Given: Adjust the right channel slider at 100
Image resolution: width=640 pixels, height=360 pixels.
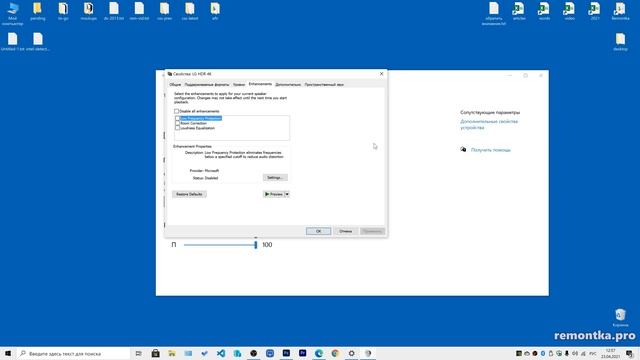Looking at the screenshot, I should (x=256, y=245).
